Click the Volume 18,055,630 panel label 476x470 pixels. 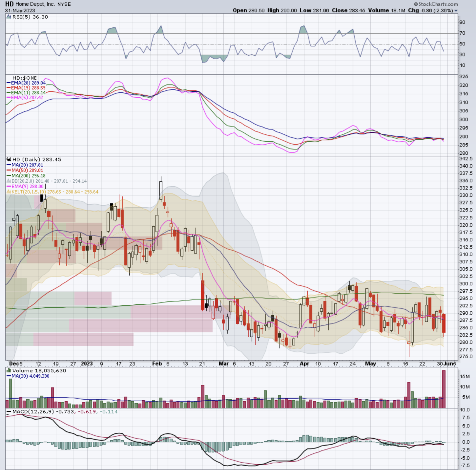pyautogui.click(x=39, y=370)
